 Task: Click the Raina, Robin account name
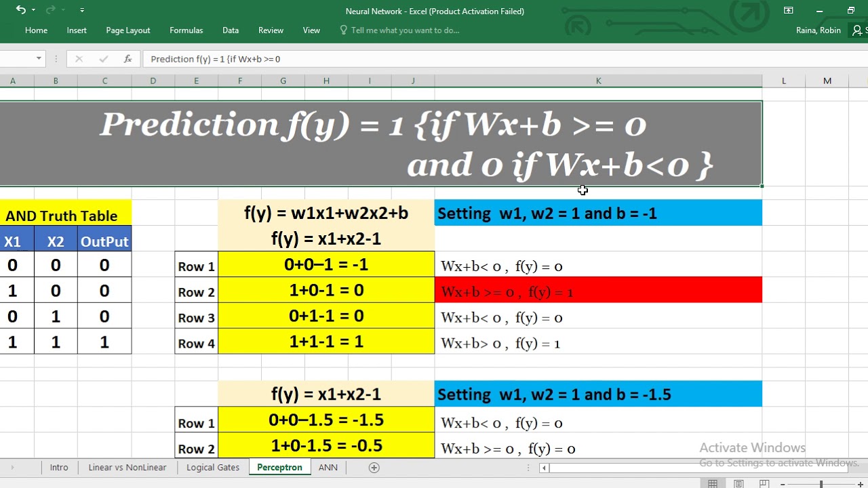818,30
